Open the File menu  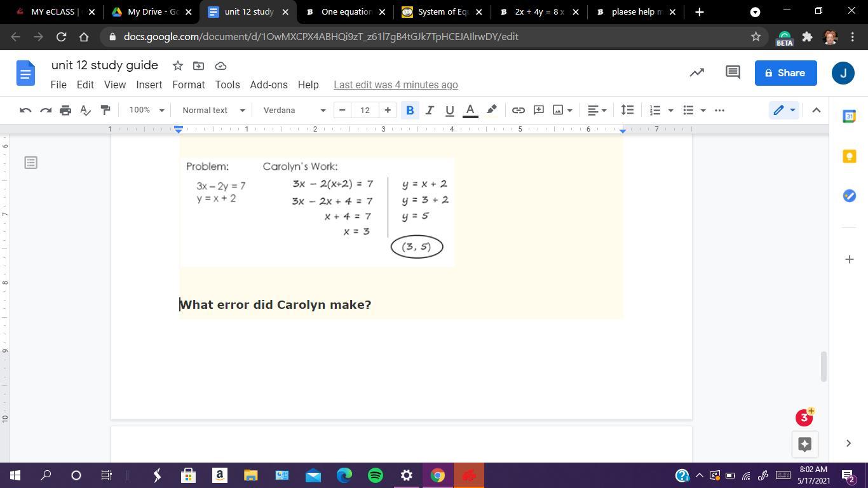(58, 85)
